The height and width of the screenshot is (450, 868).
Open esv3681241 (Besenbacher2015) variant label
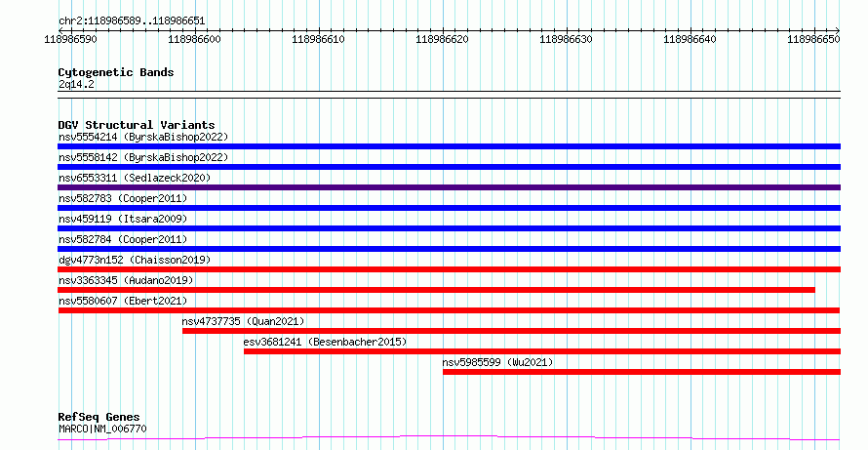tap(325, 342)
